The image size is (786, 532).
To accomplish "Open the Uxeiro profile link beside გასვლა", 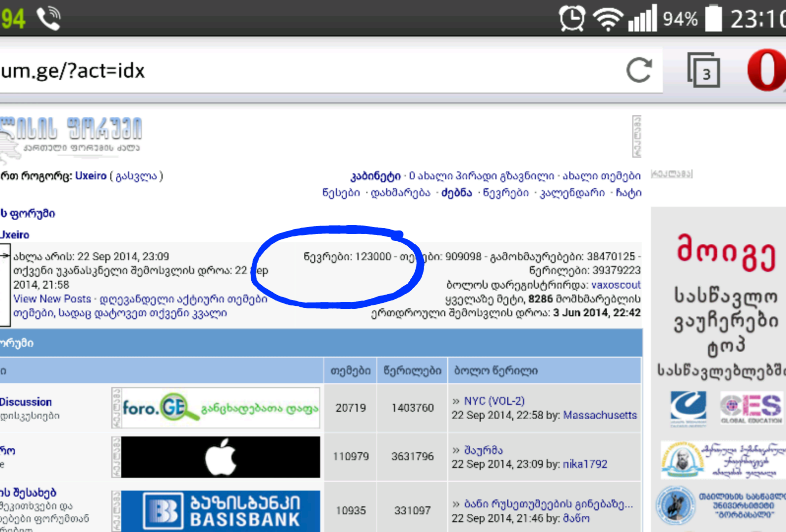I will [x=91, y=176].
